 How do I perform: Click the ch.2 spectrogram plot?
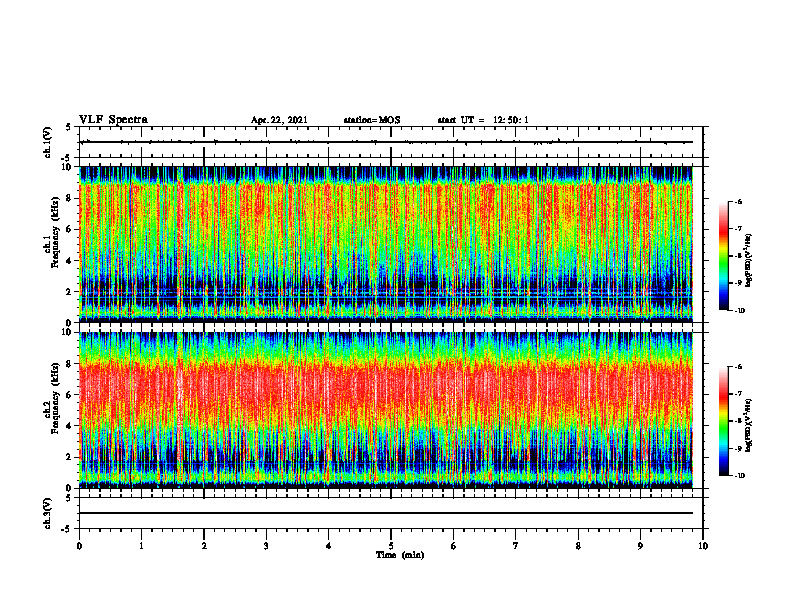click(386, 410)
